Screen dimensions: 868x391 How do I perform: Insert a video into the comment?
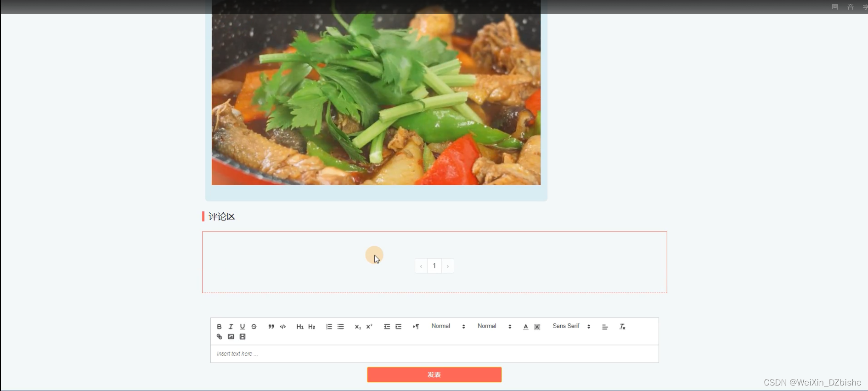click(x=242, y=337)
